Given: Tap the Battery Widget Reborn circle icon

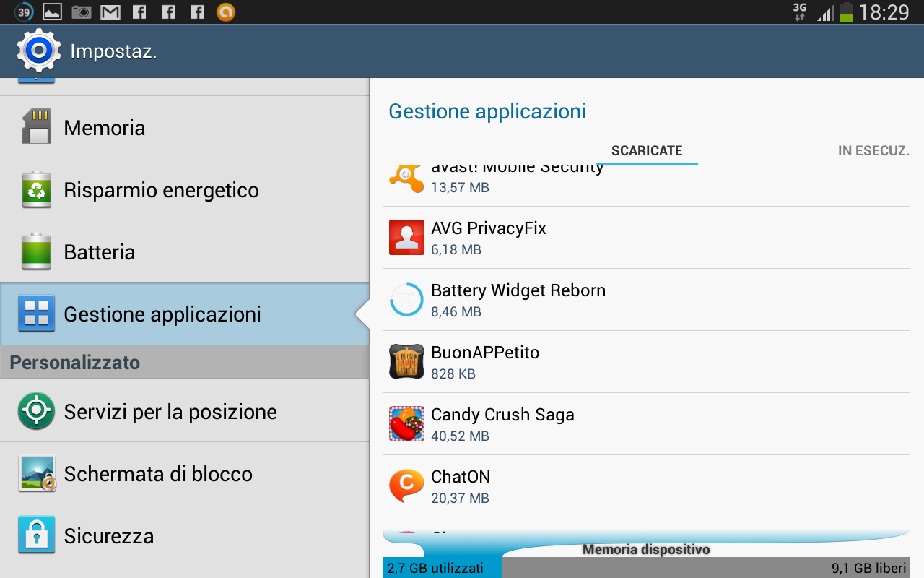Looking at the screenshot, I should pos(406,300).
